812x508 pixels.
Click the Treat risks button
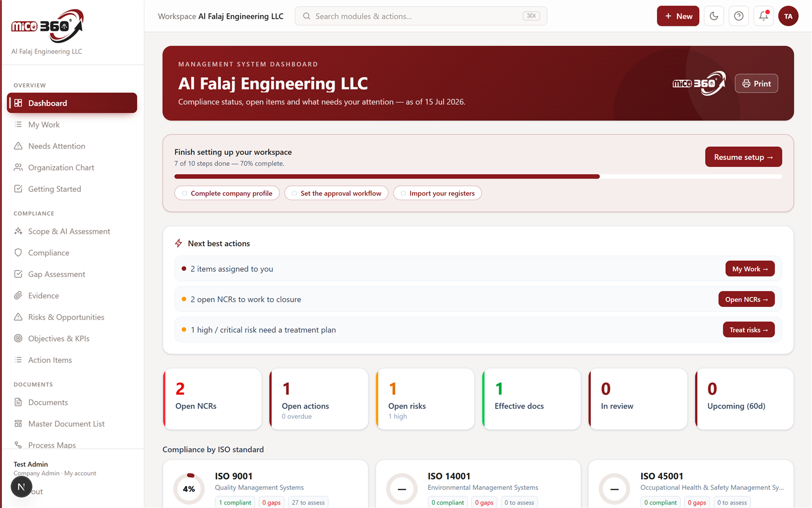(x=749, y=330)
